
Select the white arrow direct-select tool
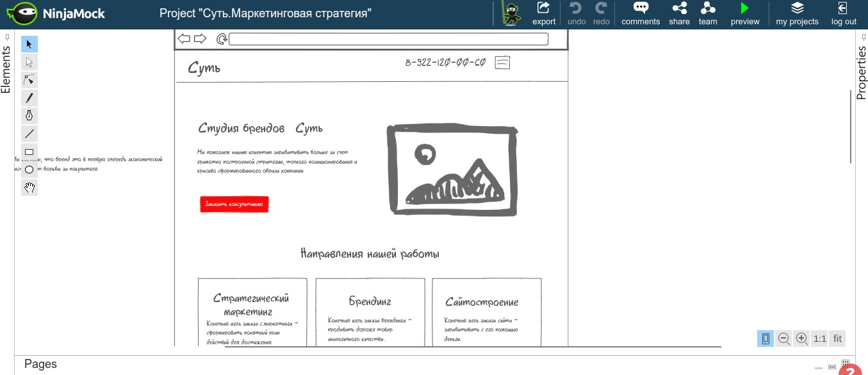(x=29, y=62)
